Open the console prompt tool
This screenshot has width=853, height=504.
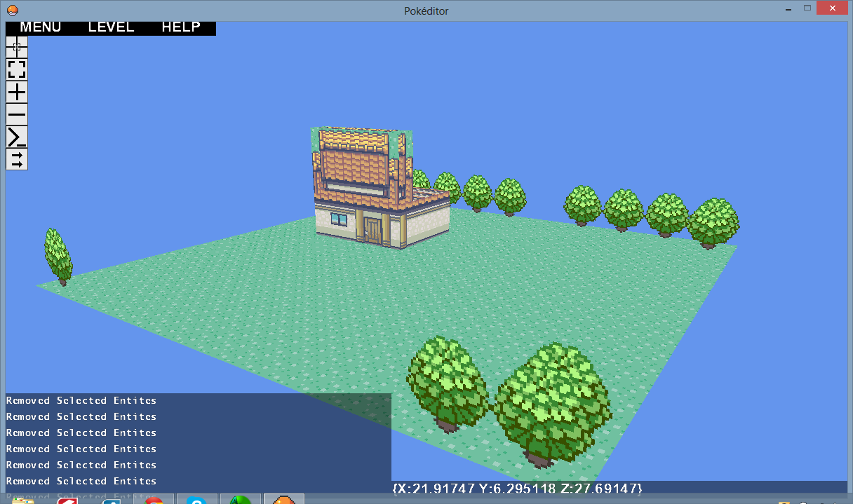pyautogui.click(x=17, y=137)
